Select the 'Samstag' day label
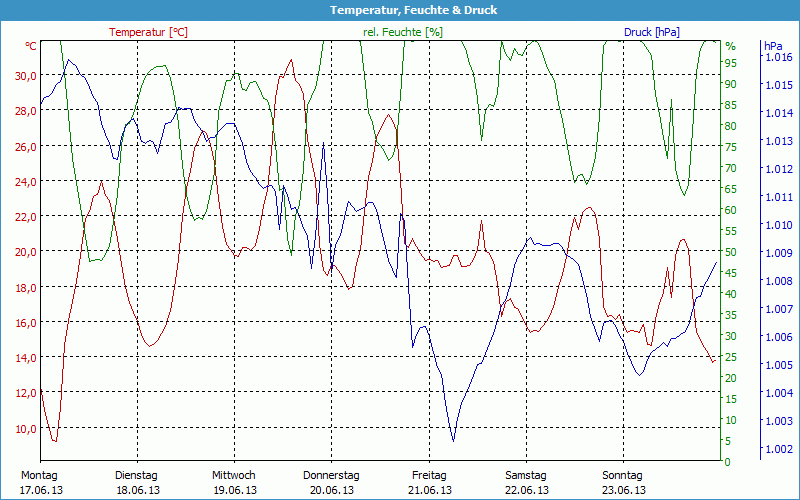This screenshot has width=800, height=500. 526,476
